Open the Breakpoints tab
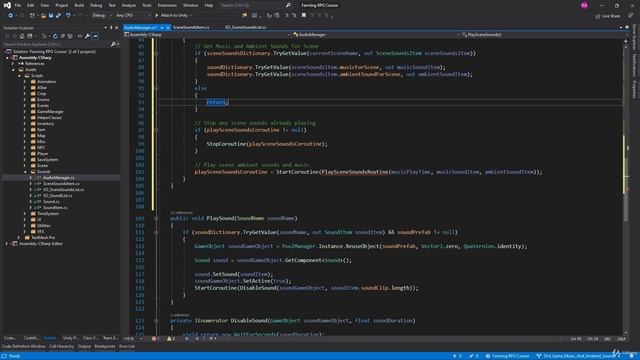Viewport: 640px width, 360px height. click(x=105, y=347)
